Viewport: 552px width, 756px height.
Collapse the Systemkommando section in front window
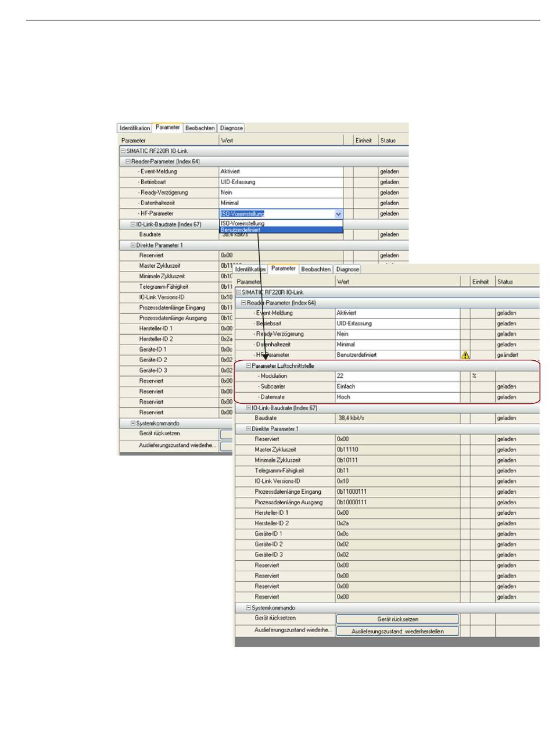(x=249, y=608)
